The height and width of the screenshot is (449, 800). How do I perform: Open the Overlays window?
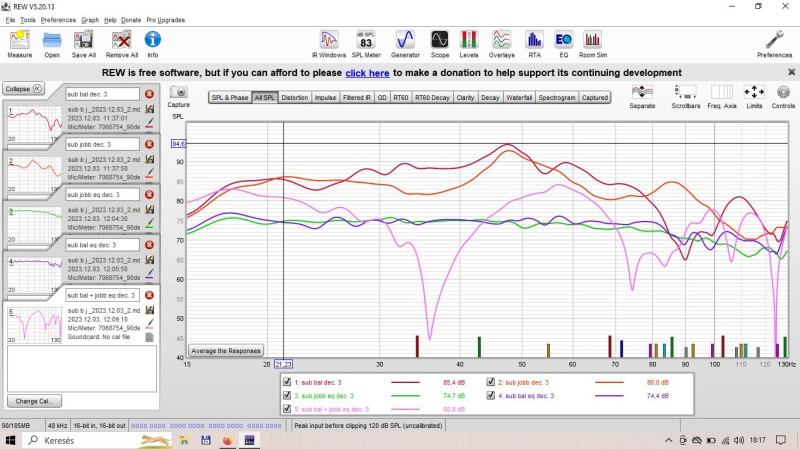pyautogui.click(x=502, y=44)
